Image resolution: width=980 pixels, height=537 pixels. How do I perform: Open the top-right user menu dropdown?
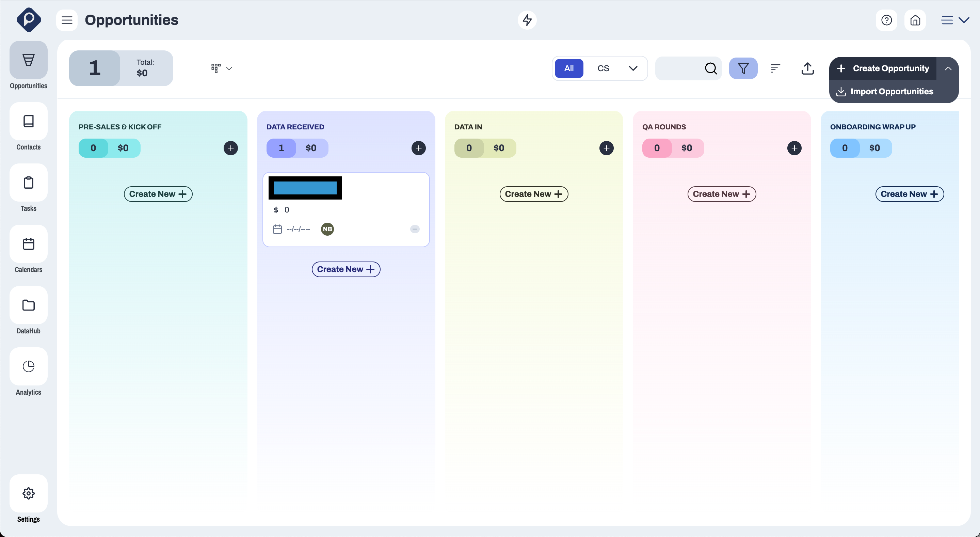point(955,20)
